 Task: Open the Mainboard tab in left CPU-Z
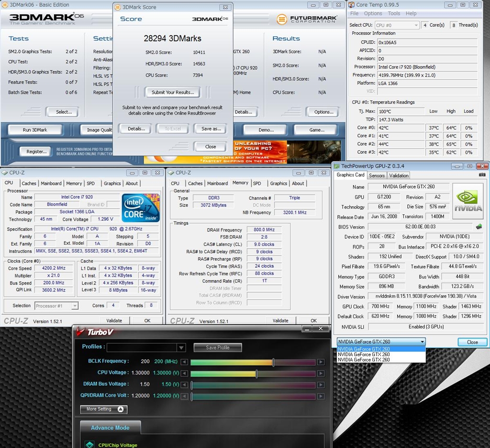tap(51, 183)
